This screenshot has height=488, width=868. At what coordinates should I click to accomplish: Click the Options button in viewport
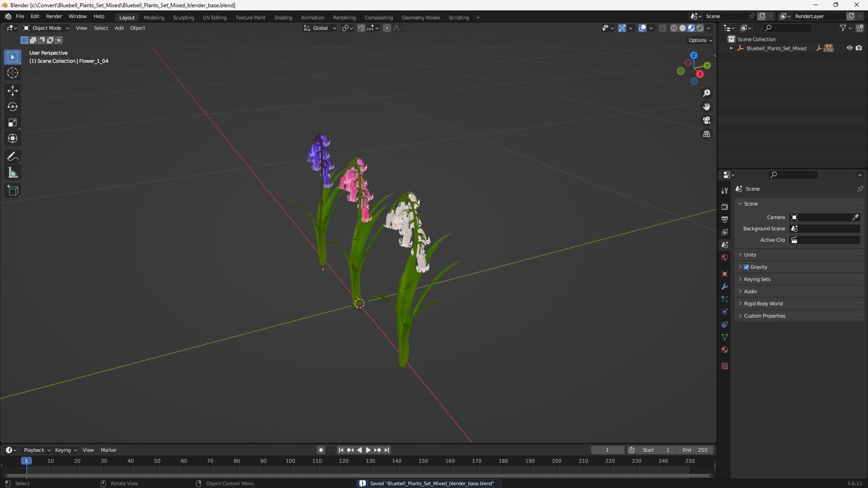(700, 40)
